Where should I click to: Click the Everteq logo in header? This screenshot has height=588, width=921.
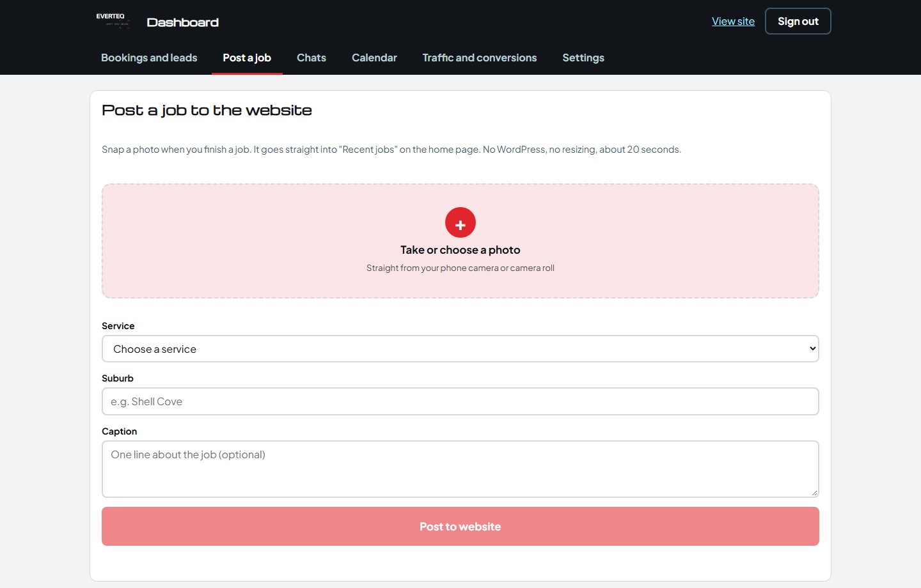pos(113,20)
